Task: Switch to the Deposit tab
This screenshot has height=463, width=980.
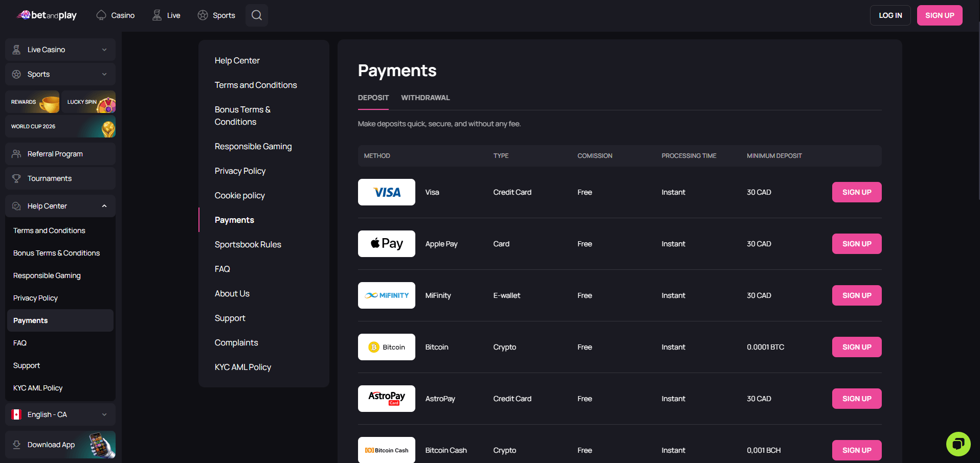Action: [373, 98]
